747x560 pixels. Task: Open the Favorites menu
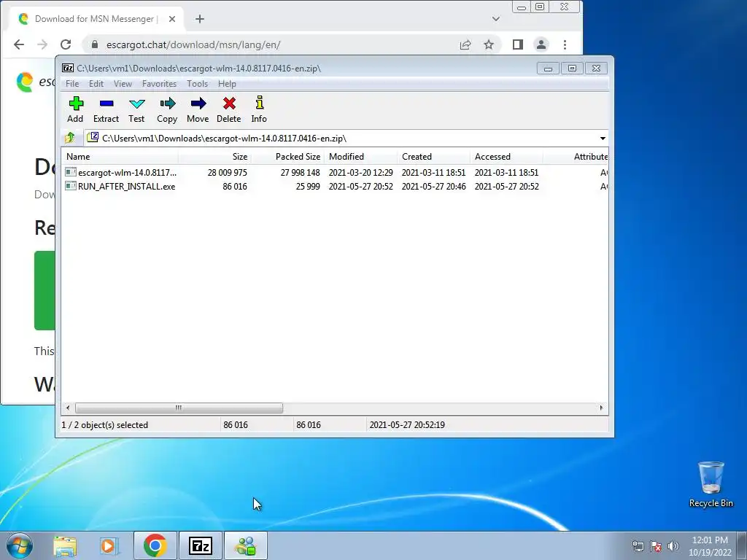pos(159,84)
